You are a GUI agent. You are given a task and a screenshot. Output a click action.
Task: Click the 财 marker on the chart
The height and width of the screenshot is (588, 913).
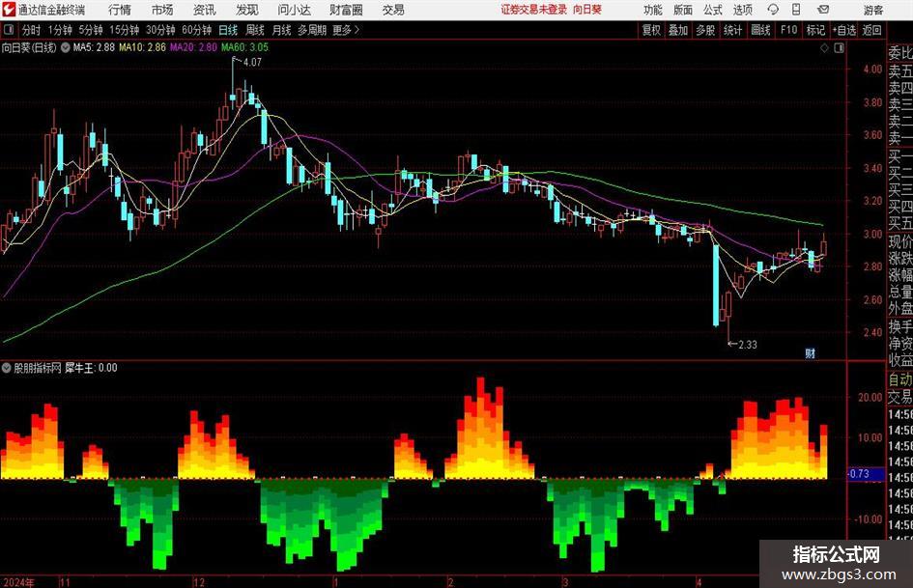(810, 353)
